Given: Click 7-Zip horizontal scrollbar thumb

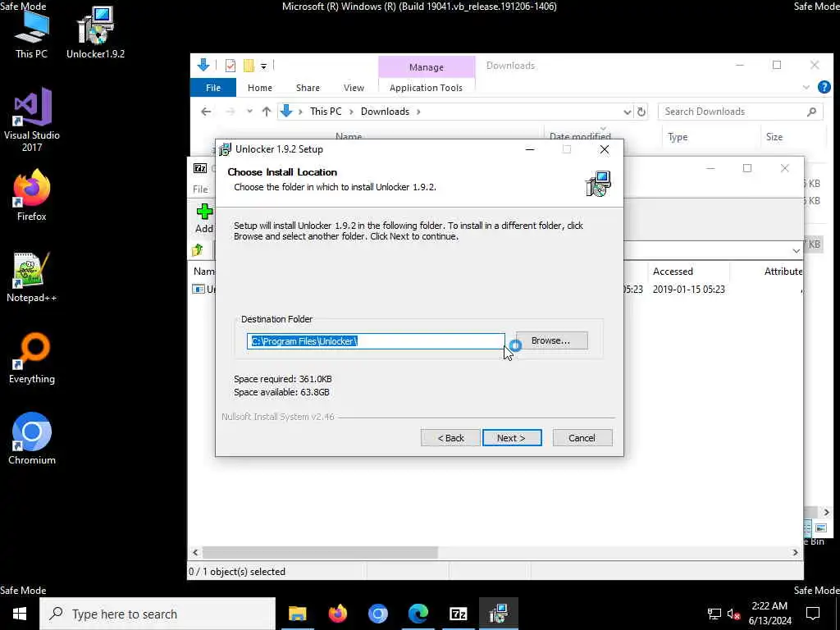Looking at the screenshot, I should pyautogui.click(x=320, y=552).
